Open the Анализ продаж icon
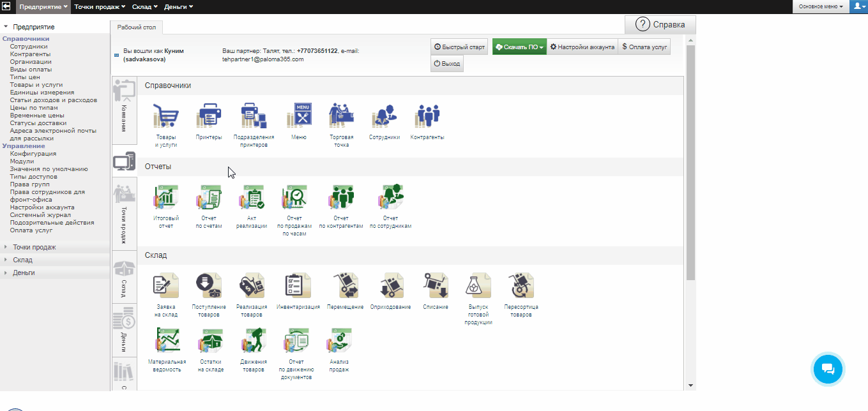The width and height of the screenshot is (868, 411). (x=339, y=341)
